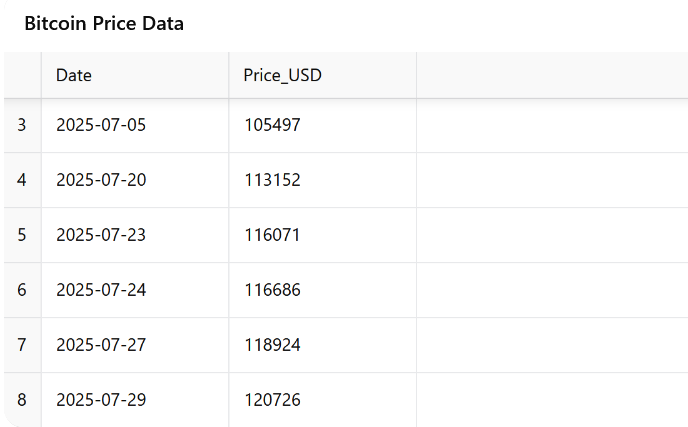Select row number 3

[x=22, y=125]
